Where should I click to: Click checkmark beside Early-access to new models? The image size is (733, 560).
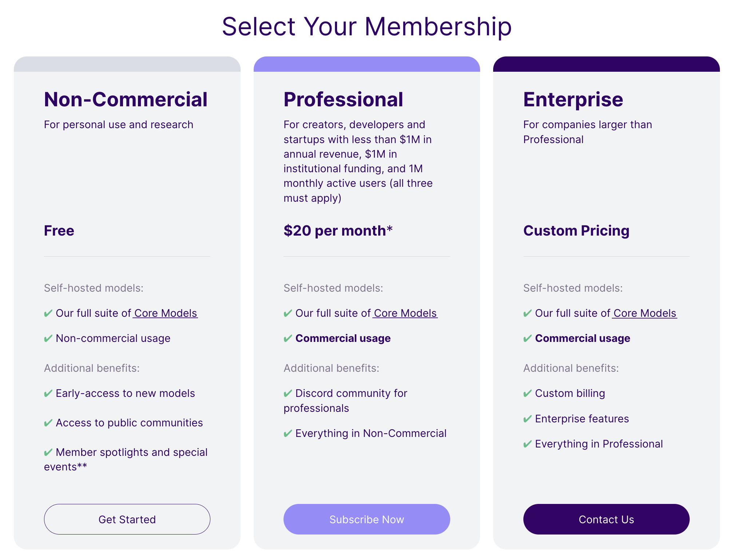48,394
